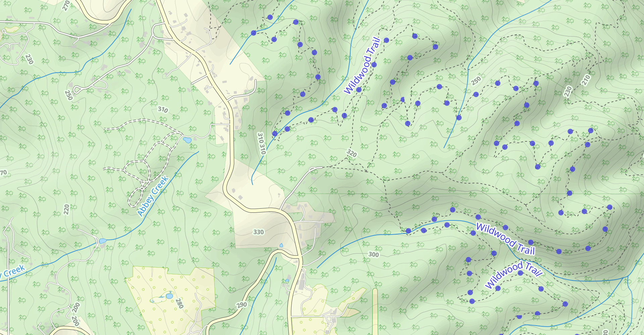The height and width of the screenshot is (335, 644).
Task: Click the Abbey Creek stream label
Action: tap(153, 196)
